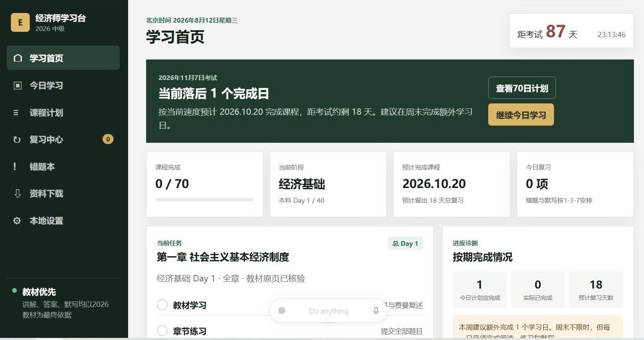Click the 课程完成 0 / 70 card

(205, 184)
